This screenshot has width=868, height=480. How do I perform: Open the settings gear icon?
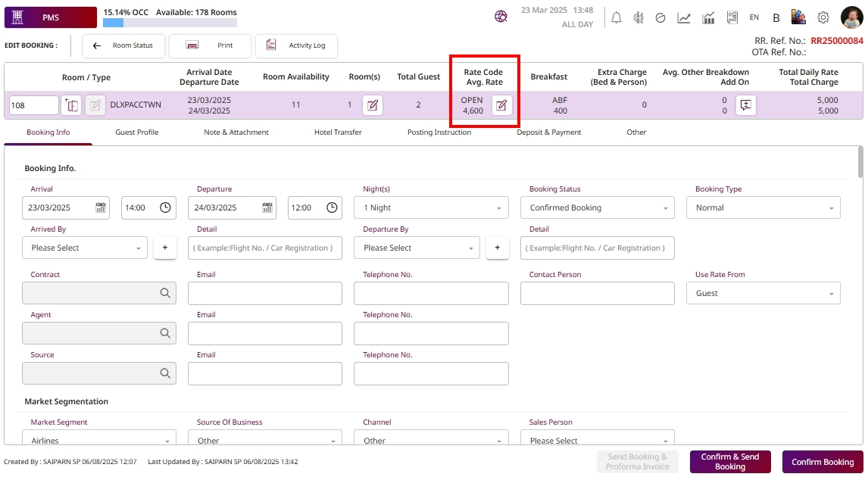coord(823,17)
